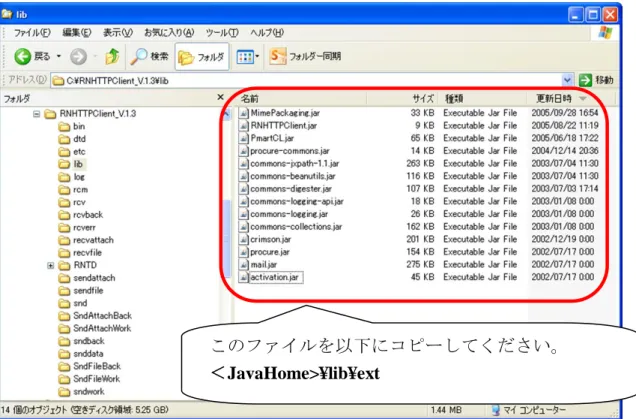Open the back button history dropdown arrow
This screenshot has width=636, height=419.
[x=59, y=56]
